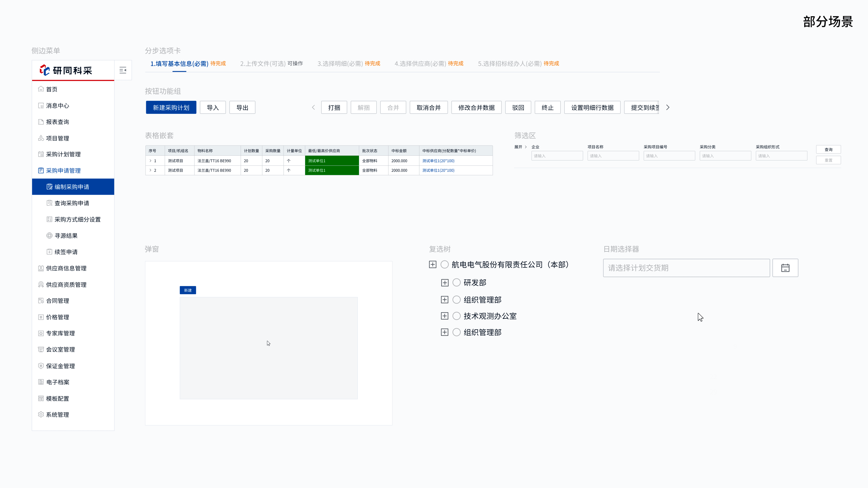The width and height of the screenshot is (868, 488).
Task: Click the 采购方式细分设置 icon
Action: pos(49,219)
